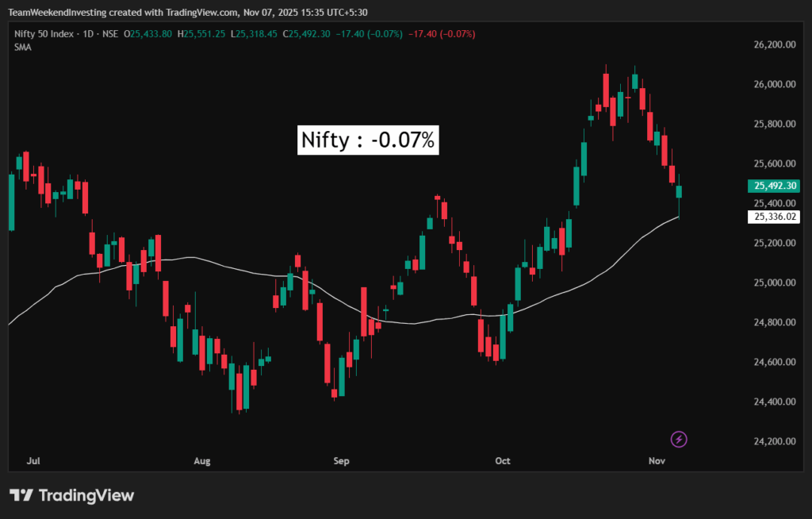Click the Sep label on time axis
Screen dimensions: 812x519
tap(341, 460)
